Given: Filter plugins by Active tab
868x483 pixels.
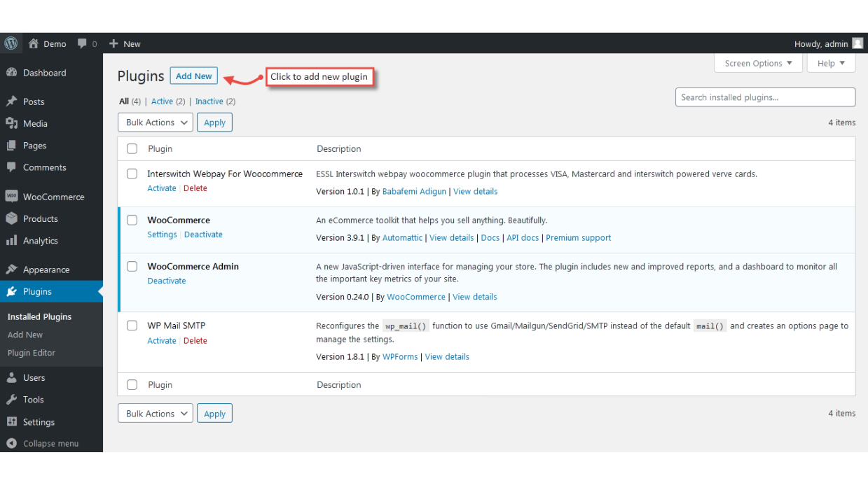Looking at the screenshot, I should click(162, 101).
